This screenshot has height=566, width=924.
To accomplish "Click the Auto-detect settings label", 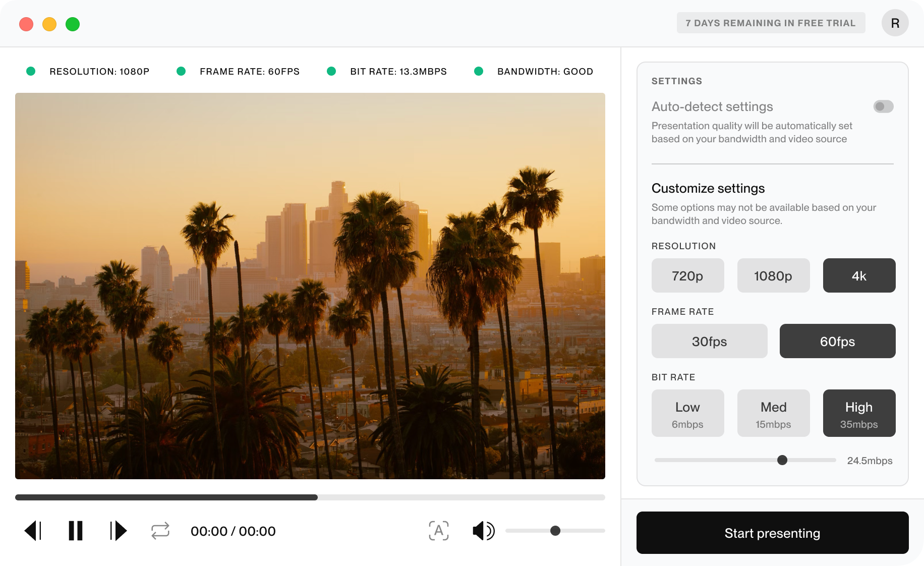I will (x=712, y=106).
